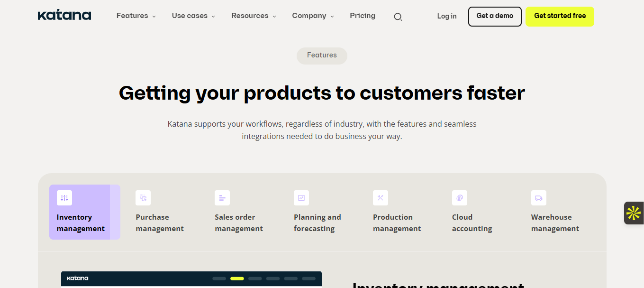644x288 pixels.
Task: Click the Sales order management icon
Action: tap(222, 198)
